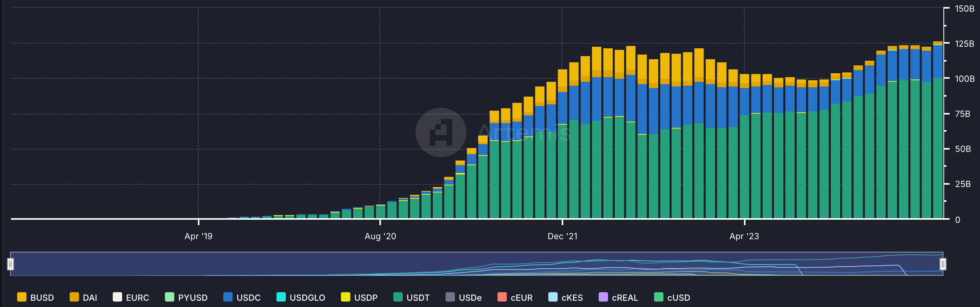The image size is (980, 307).
Task: Hide the EURC series in legend
Action: click(x=131, y=297)
